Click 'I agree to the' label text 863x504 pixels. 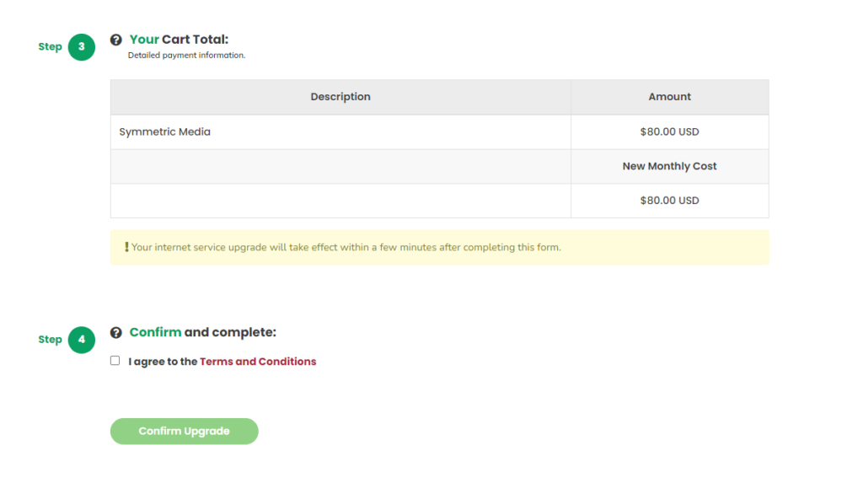(163, 362)
